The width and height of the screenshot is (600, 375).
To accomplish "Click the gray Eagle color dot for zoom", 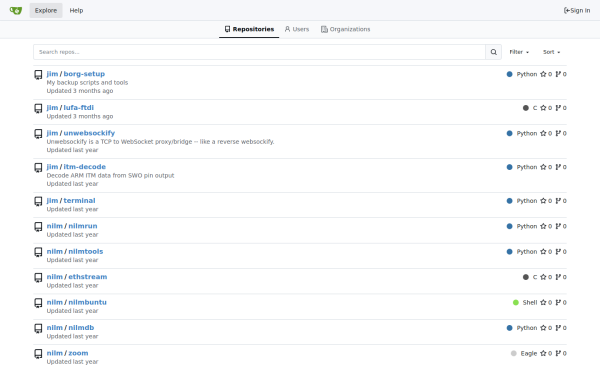I will pyautogui.click(x=514, y=353).
